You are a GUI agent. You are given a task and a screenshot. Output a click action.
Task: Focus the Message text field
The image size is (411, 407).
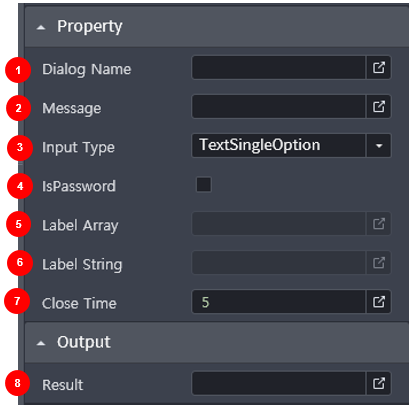pos(279,107)
